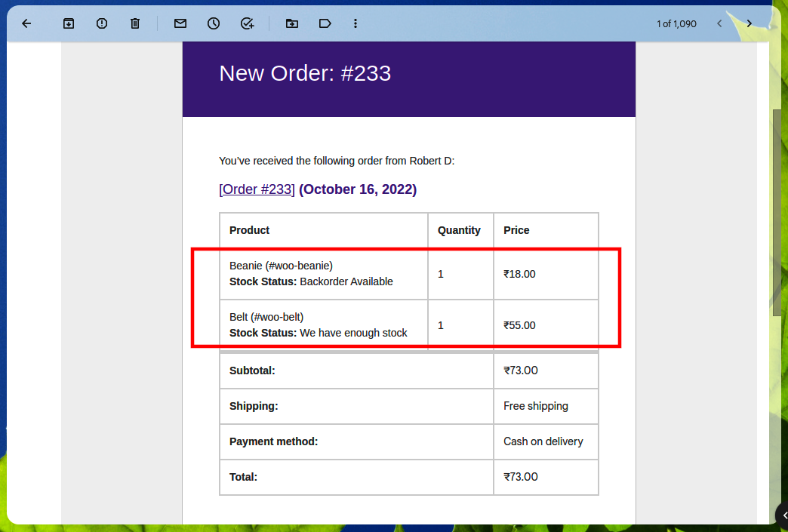Viewport: 788px width, 532px height.
Task: Click the Subtotal: label
Action: (252, 371)
